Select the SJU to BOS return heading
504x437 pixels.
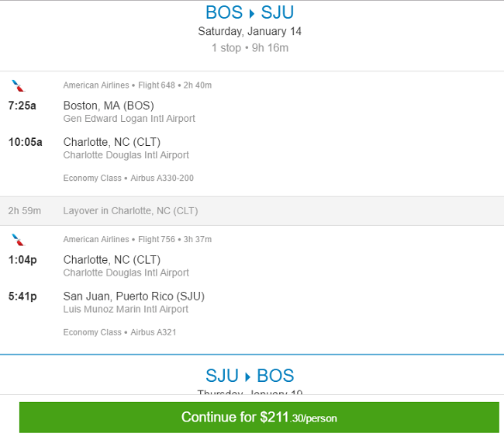click(x=250, y=376)
